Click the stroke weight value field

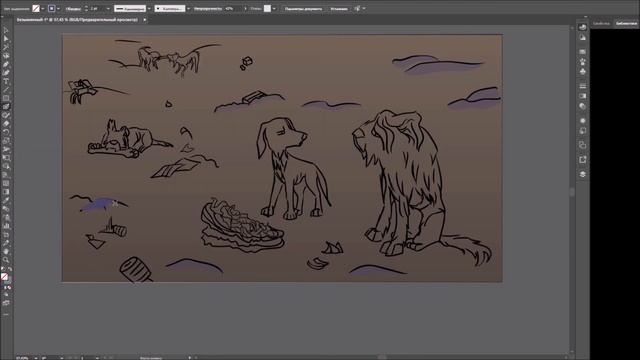pyautogui.click(x=97, y=9)
